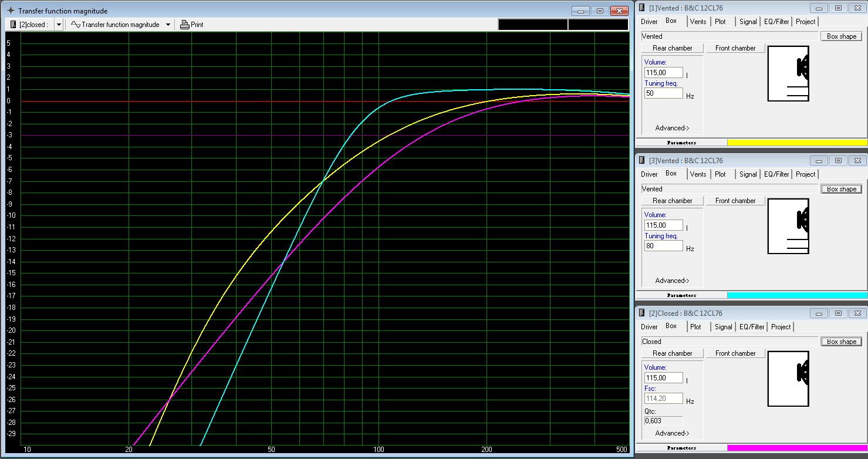Click the Print printer icon
Viewport: 868px width, 459px height.
point(185,25)
